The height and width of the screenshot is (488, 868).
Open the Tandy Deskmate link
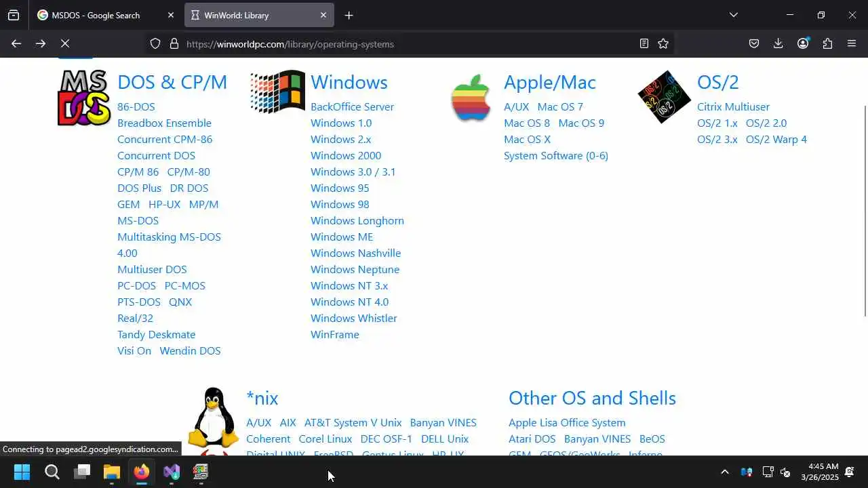[156, 334]
